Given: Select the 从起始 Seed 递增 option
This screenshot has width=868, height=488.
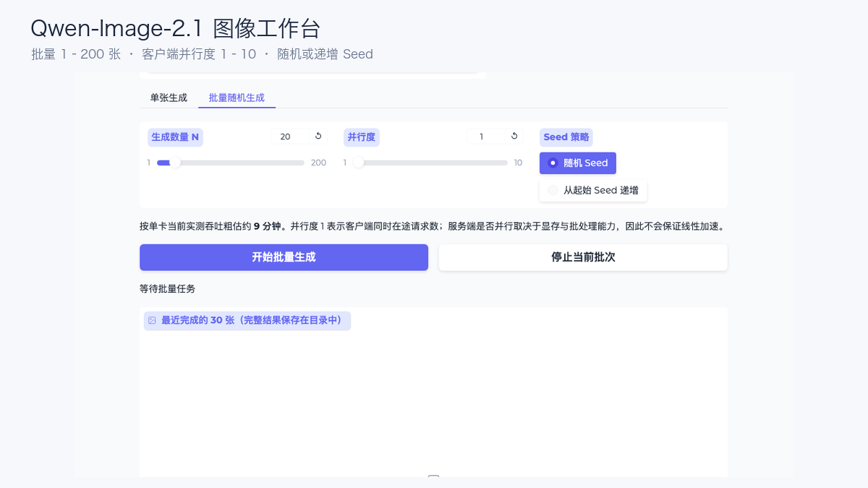Looking at the screenshot, I should click(593, 190).
